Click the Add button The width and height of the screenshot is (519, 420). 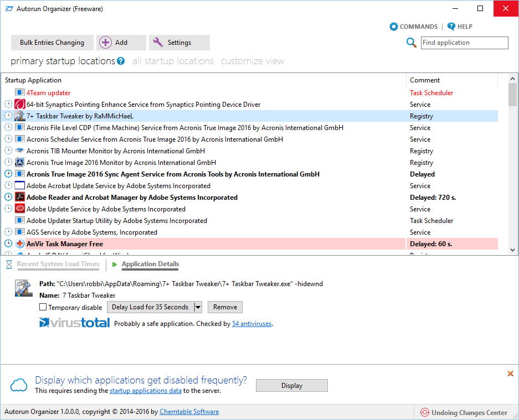[x=121, y=43]
